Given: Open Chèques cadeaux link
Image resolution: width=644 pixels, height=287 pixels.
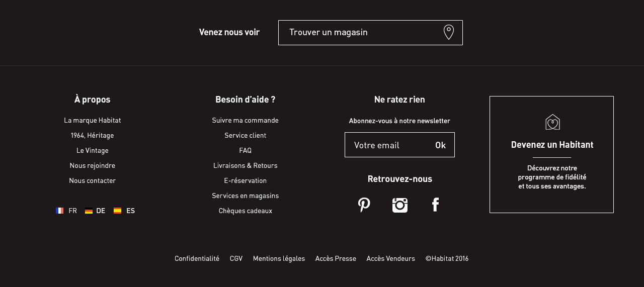Looking at the screenshot, I should (x=246, y=211).
